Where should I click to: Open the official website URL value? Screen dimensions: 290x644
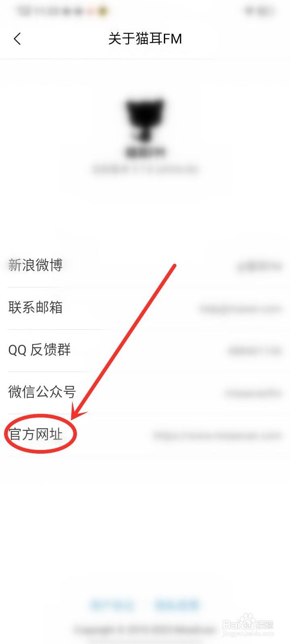(x=217, y=435)
